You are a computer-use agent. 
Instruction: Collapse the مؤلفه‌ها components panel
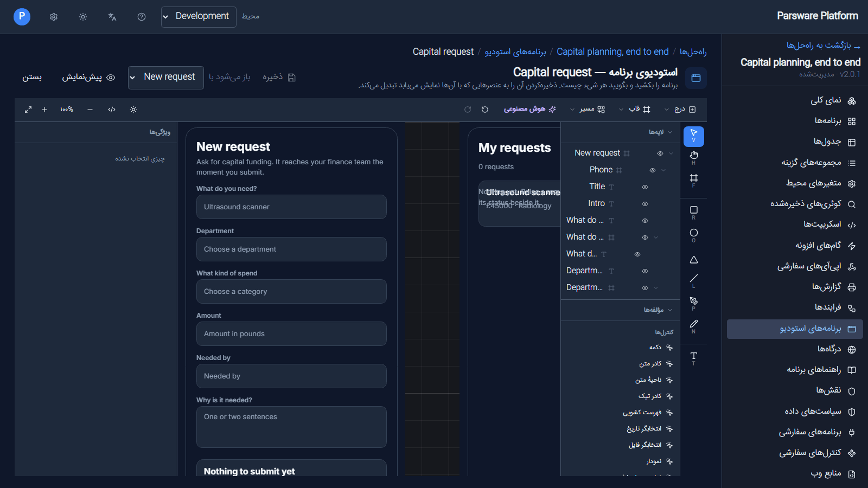pyautogui.click(x=670, y=310)
